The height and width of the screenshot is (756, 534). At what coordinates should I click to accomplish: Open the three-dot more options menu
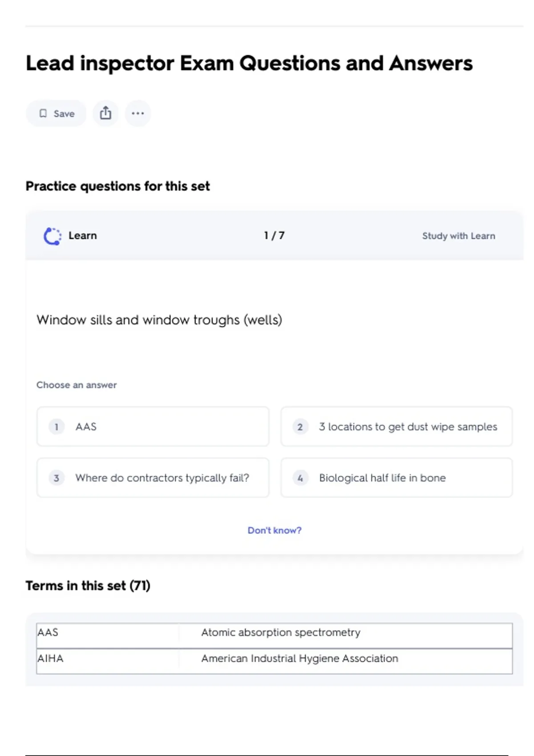point(138,113)
